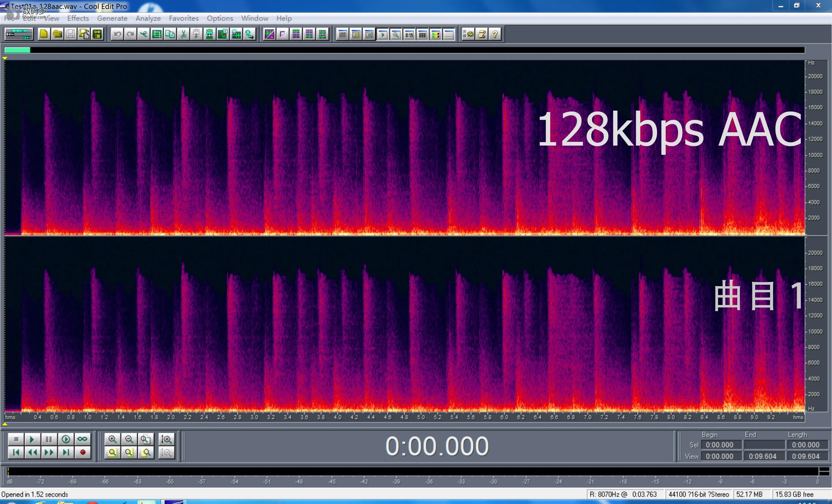Click the circled Play to End button
Viewport: 832px width, 504px height.
point(66,439)
